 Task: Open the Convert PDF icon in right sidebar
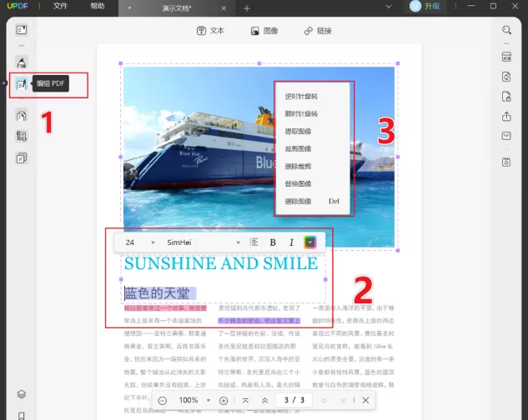click(x=506, y=77)
